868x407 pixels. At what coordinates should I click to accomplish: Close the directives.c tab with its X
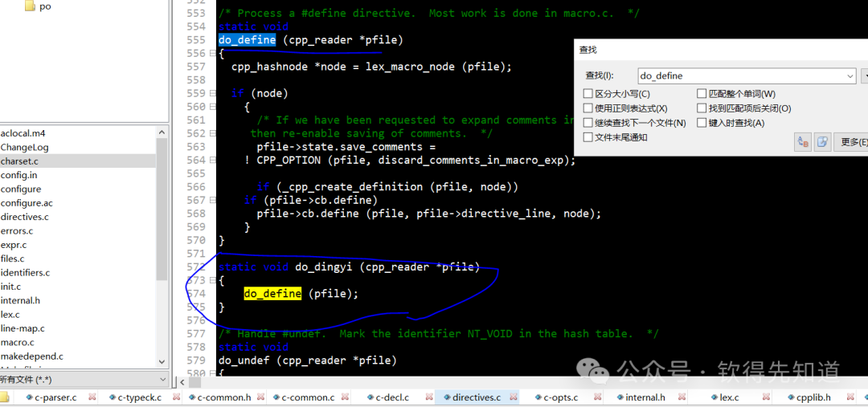(513, 397)
